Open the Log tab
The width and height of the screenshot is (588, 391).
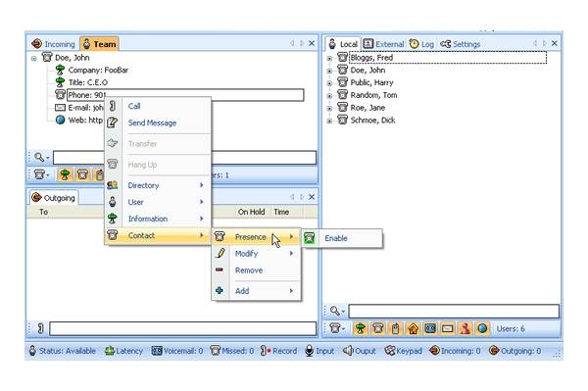click(421, 44)
